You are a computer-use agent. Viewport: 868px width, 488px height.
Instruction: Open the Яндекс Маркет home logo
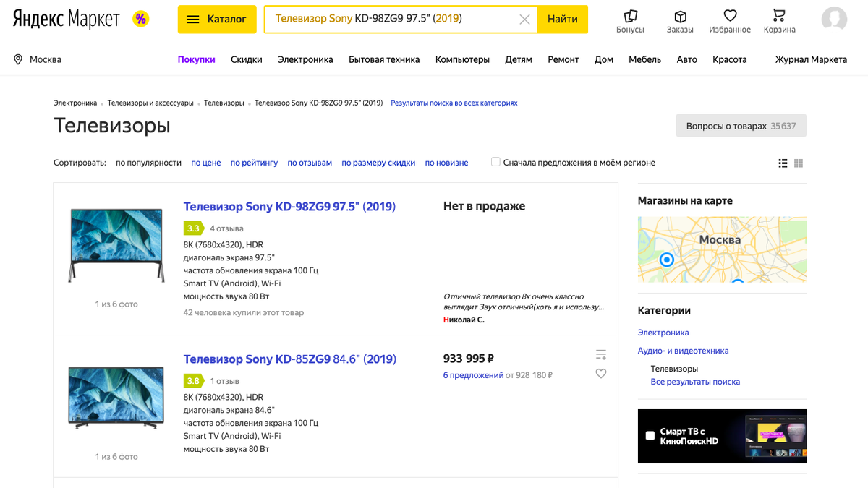pyautogui.click(x=67, y=20)
